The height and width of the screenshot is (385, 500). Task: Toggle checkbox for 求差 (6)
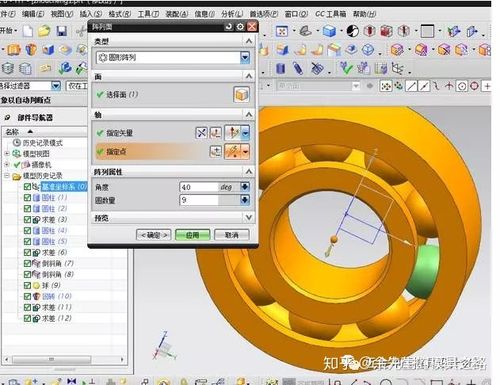27,253
